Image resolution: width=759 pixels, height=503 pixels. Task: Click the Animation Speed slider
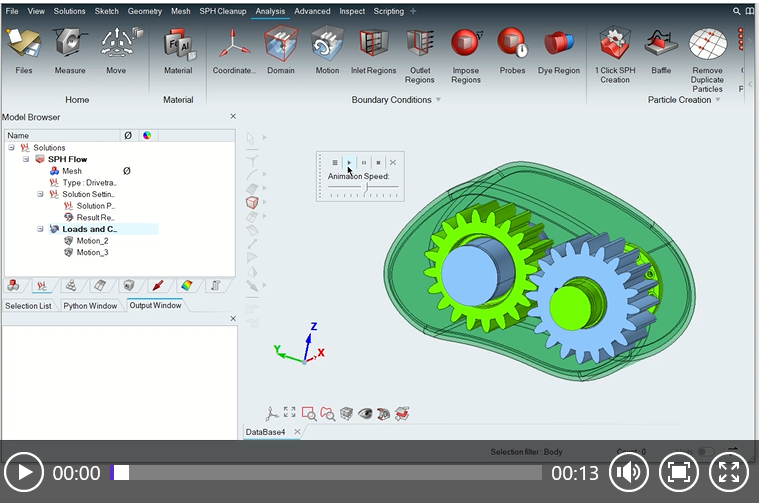pyautogui.click(x=364, y=187)
